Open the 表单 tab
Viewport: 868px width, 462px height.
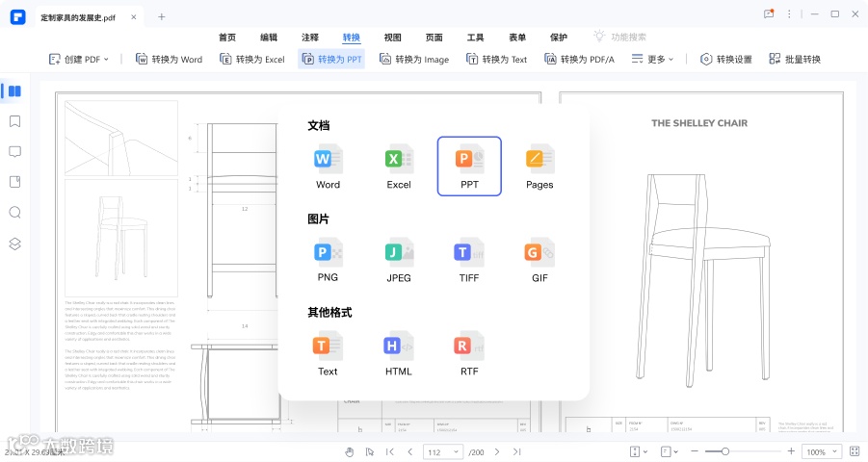[x=517, y=38]
